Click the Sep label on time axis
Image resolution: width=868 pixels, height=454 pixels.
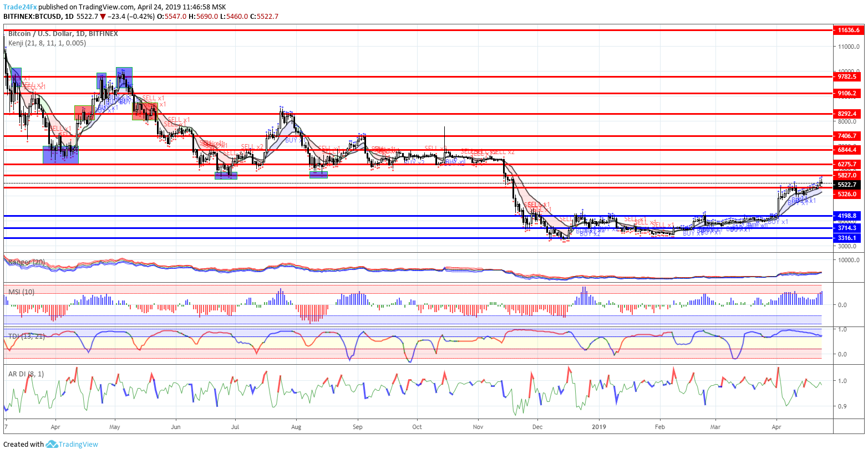(x=357, y=427)
